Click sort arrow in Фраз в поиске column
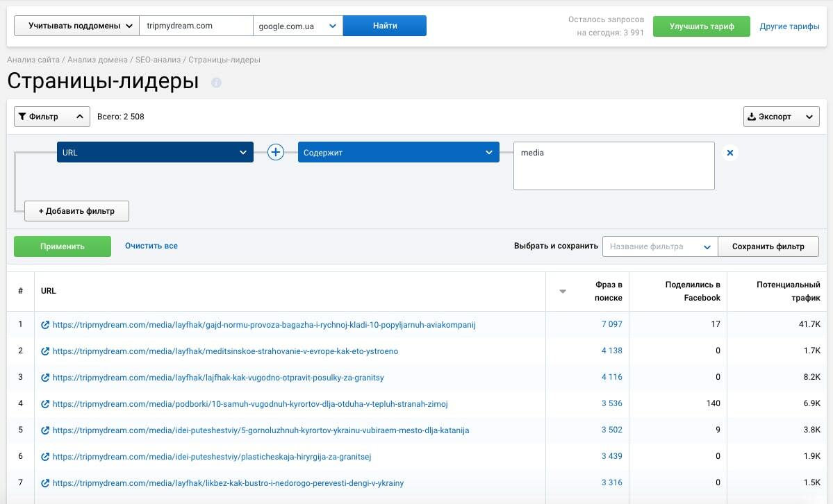 click(563, 292)
